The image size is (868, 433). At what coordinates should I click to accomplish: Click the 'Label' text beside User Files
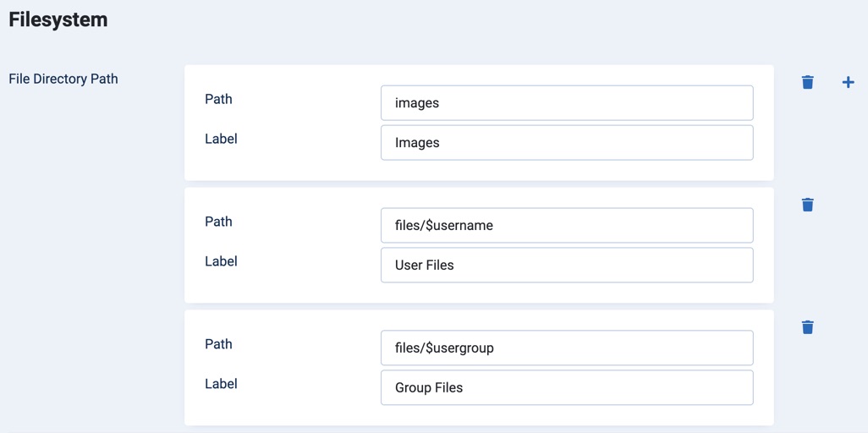click(x=221, y=261)
